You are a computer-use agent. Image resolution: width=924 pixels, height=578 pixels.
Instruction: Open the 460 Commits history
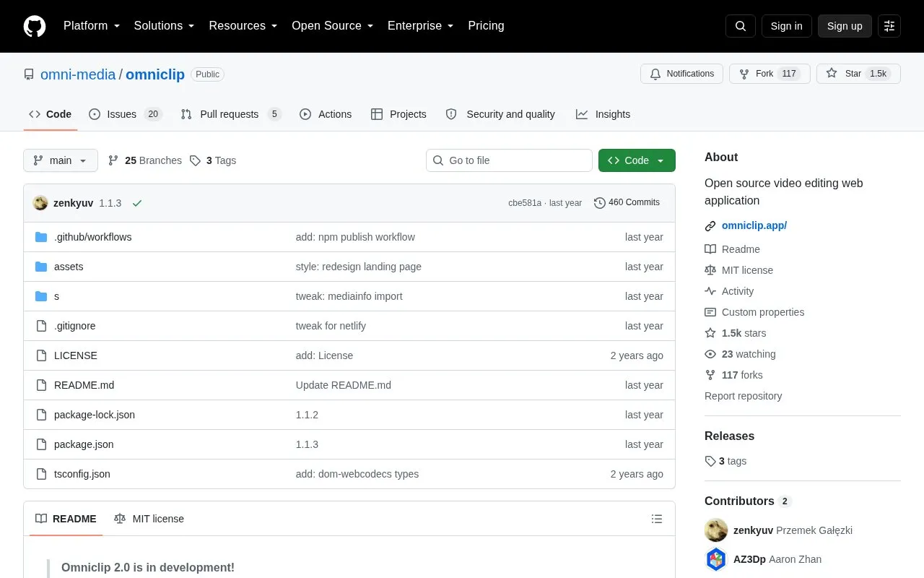627,202
